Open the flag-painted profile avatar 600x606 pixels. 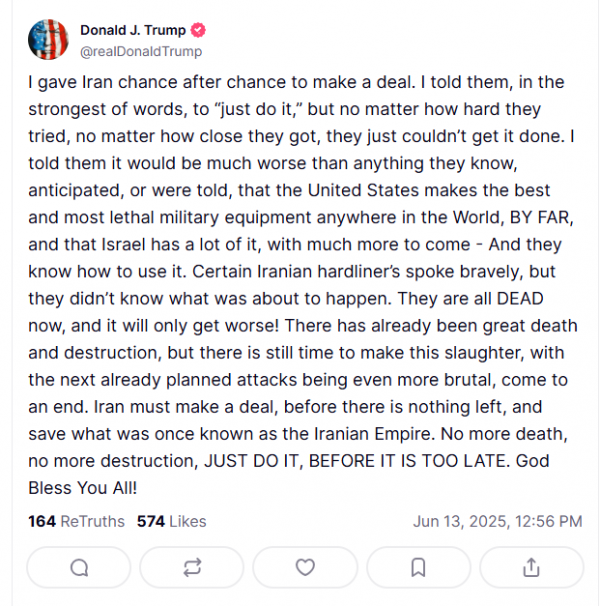48,39
